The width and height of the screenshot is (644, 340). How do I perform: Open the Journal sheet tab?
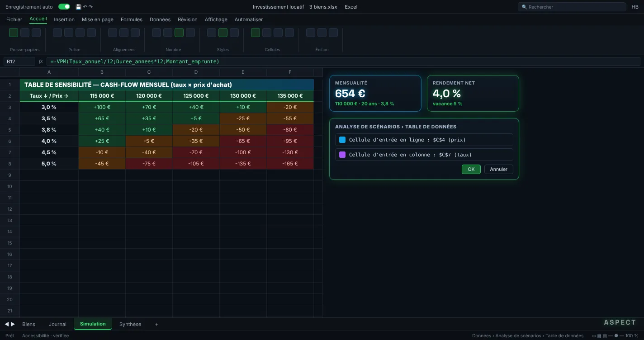[57, 324]
